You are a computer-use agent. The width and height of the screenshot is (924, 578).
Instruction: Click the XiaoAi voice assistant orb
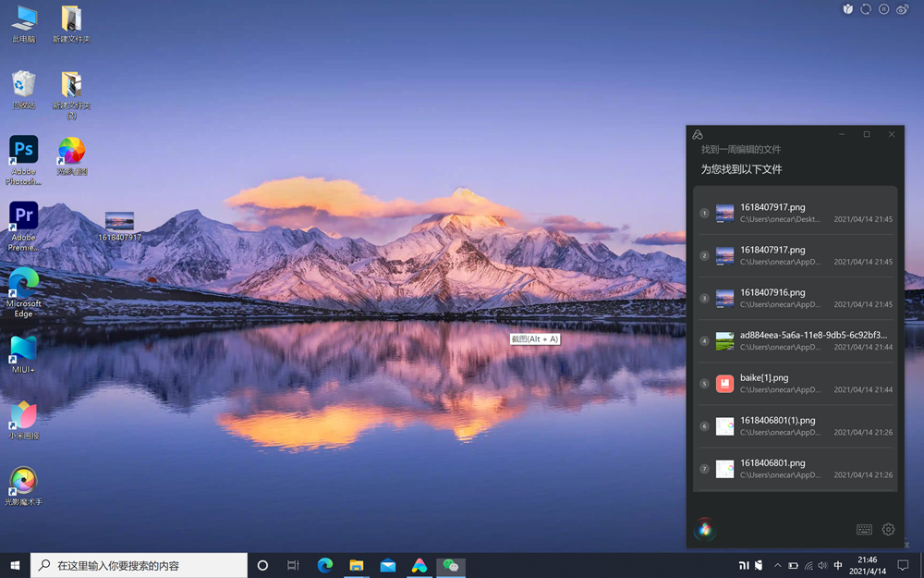(x=705, y=529)
